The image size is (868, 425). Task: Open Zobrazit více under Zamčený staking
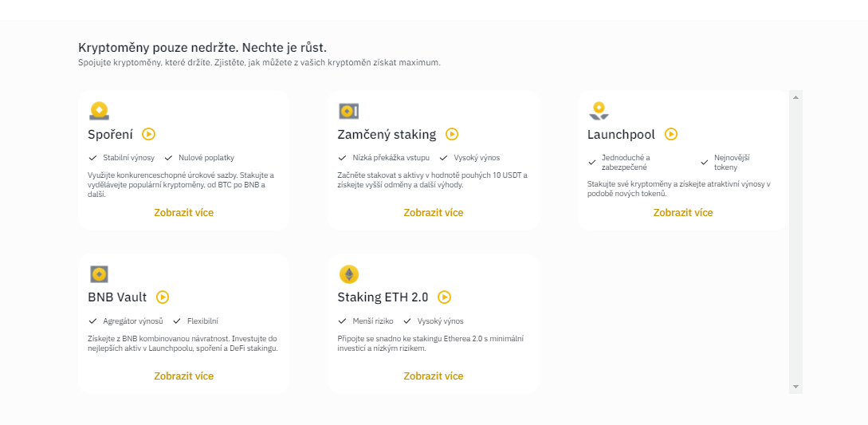point(433,213)
